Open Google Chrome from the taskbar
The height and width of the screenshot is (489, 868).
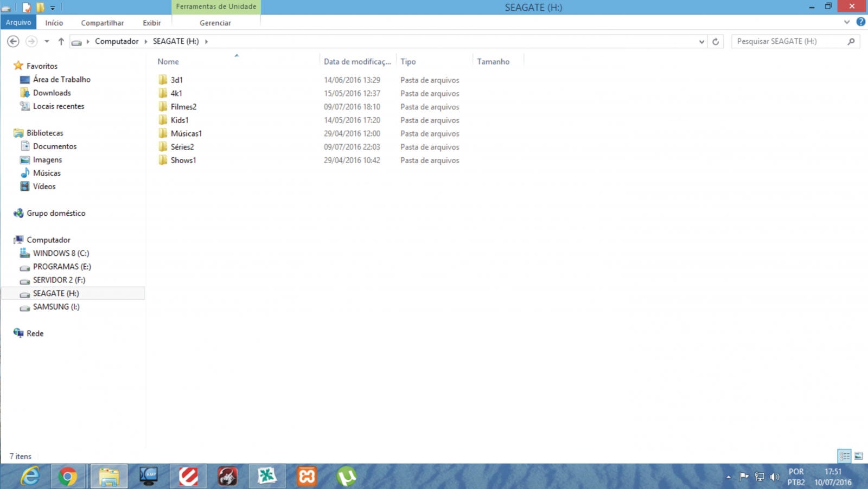(x=68, y=477)
